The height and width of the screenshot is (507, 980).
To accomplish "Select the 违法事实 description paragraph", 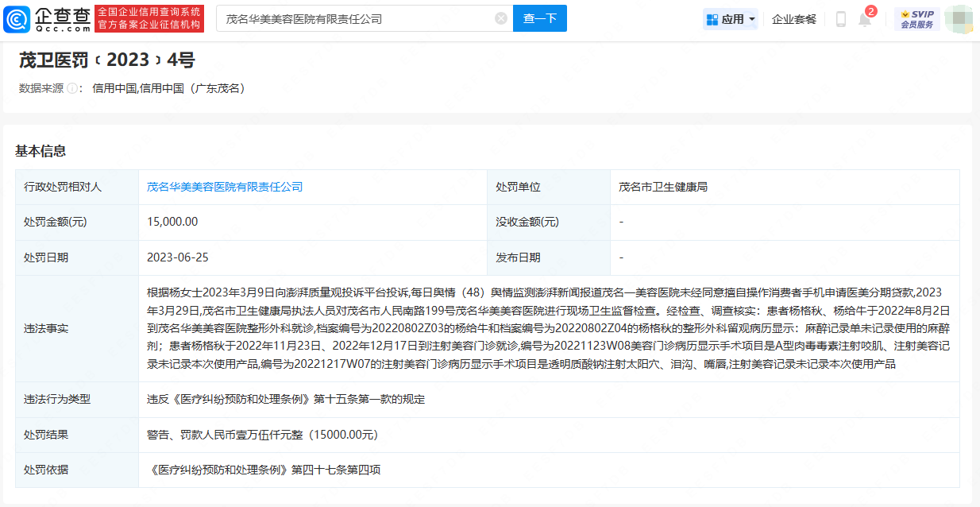I will (x=549, y=328).
